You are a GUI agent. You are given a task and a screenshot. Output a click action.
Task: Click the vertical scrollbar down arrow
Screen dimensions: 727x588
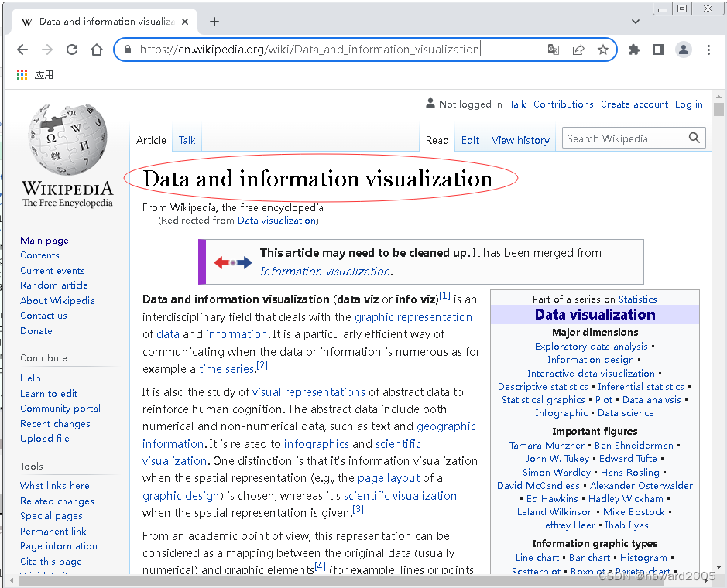[x=718, y=566]
